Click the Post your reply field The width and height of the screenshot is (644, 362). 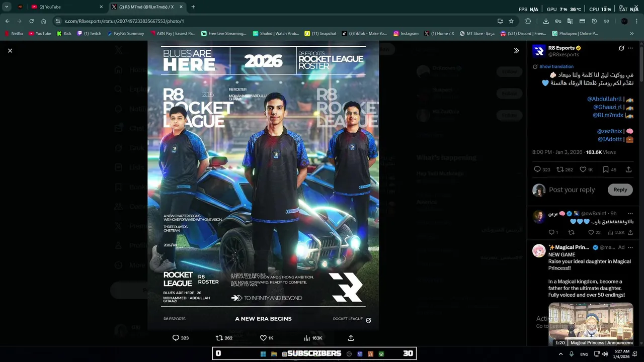tap(572, 190)
